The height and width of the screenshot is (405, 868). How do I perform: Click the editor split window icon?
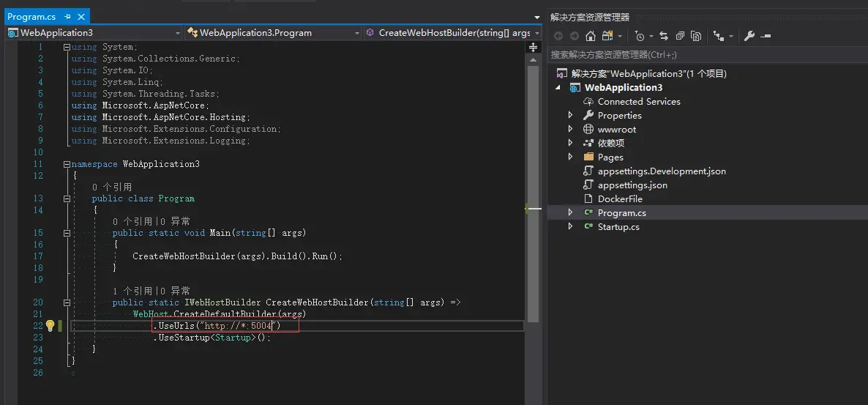click(x=533, y=48)
